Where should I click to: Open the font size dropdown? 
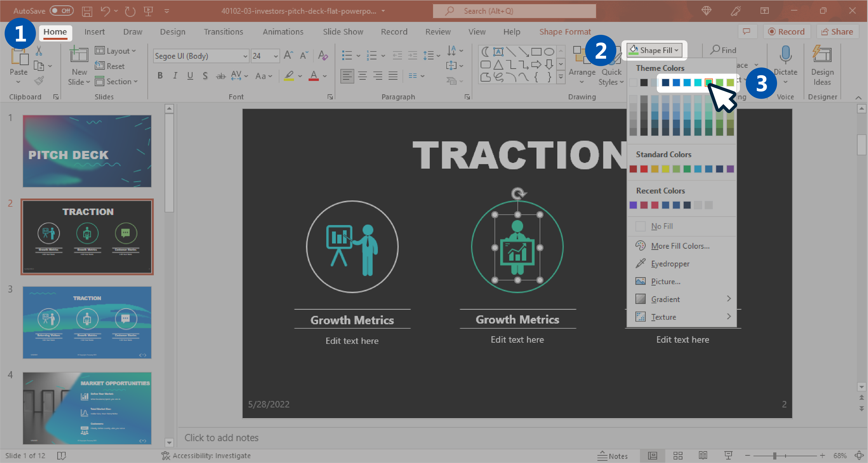(276, 56)
